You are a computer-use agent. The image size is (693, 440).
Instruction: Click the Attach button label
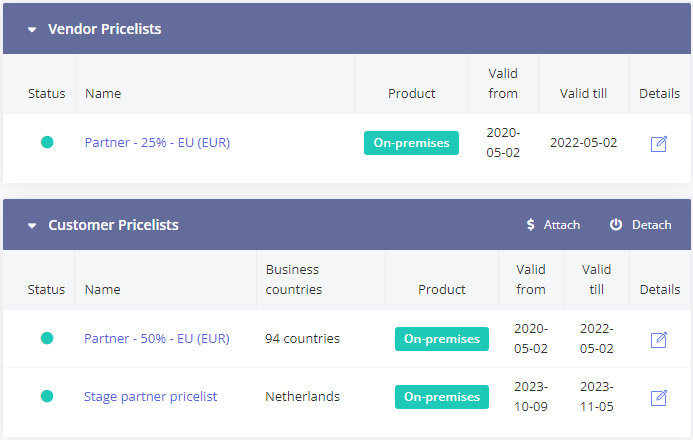(562, 225)
